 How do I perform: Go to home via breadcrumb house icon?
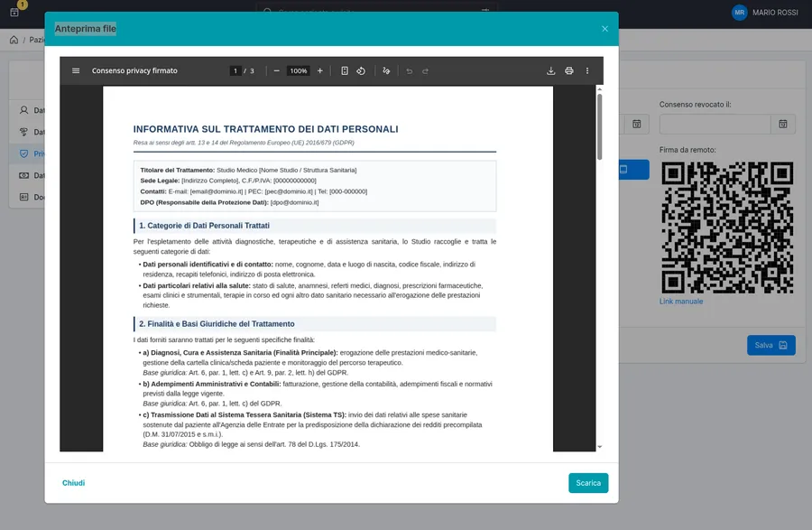pyautogui.click(x=14, y=40)
